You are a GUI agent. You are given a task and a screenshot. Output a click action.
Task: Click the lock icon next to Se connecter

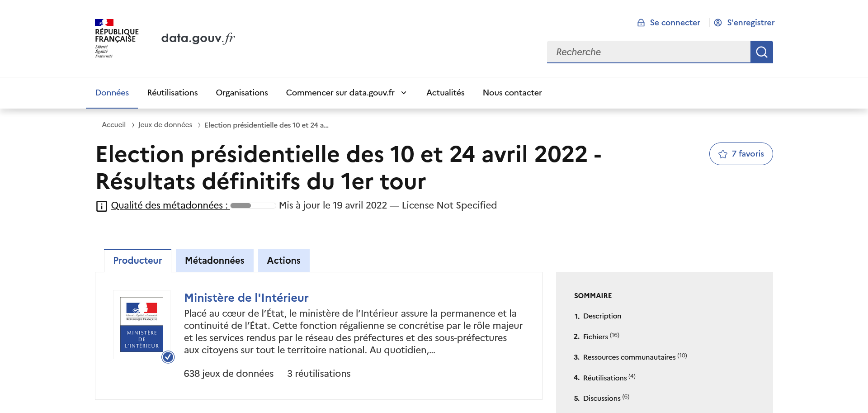click(x=640, y=22)
